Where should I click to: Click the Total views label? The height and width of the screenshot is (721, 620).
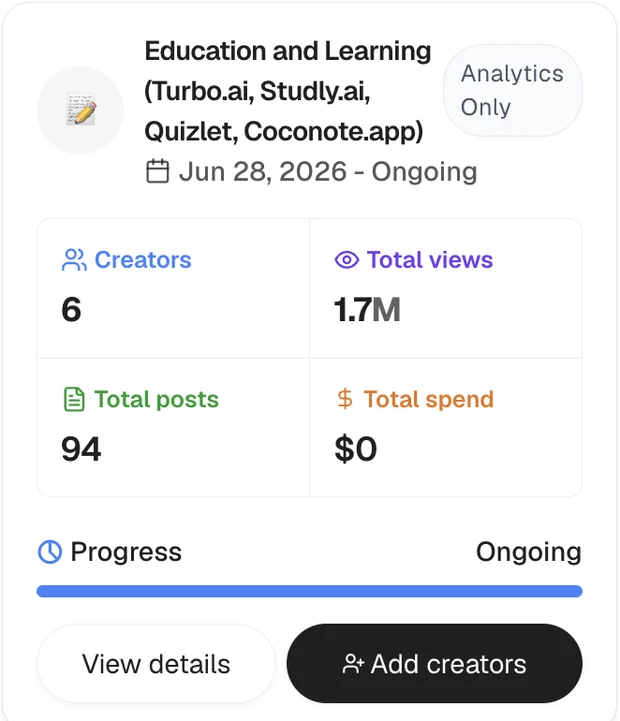tap(430, 260)
